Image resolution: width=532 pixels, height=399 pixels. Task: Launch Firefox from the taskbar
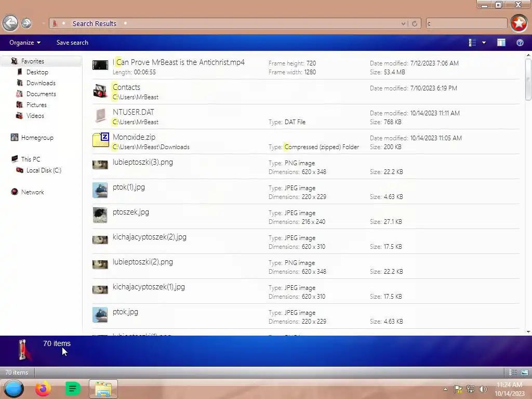[x=43, y=389]
